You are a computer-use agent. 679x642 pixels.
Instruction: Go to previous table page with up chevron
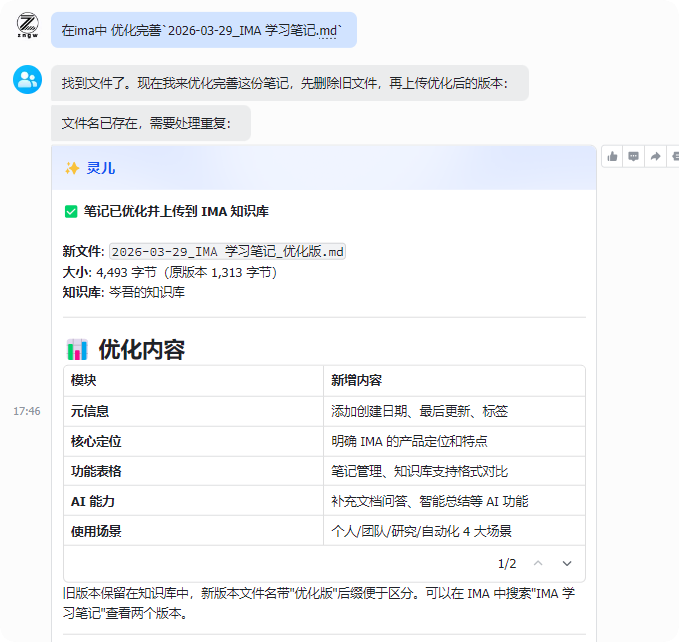click(538, 563)
